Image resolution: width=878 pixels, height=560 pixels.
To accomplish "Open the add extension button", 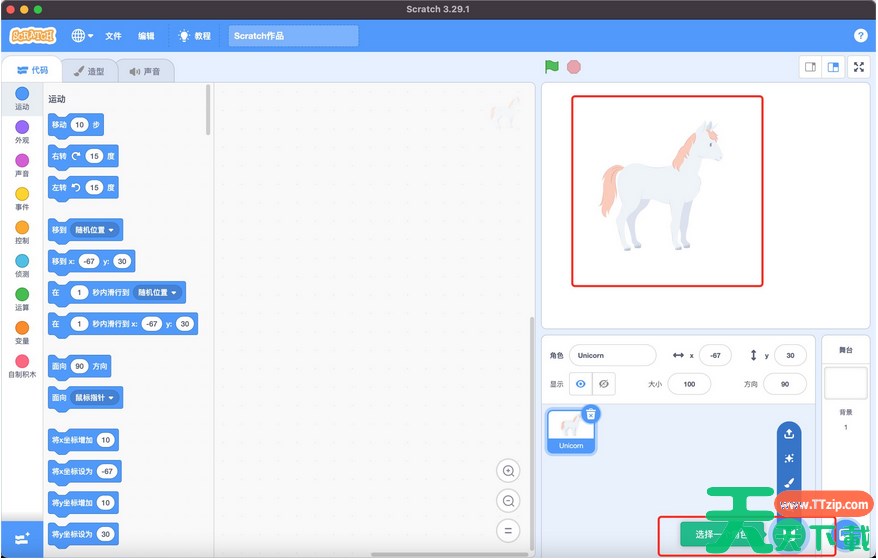I will click(21, 539).
